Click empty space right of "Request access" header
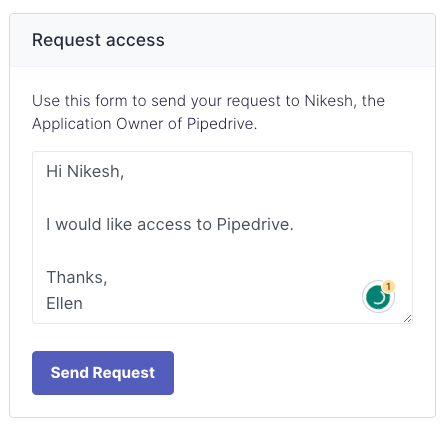Image resolution: width=446 pixels, height=428 pixels. coord(300,40)
